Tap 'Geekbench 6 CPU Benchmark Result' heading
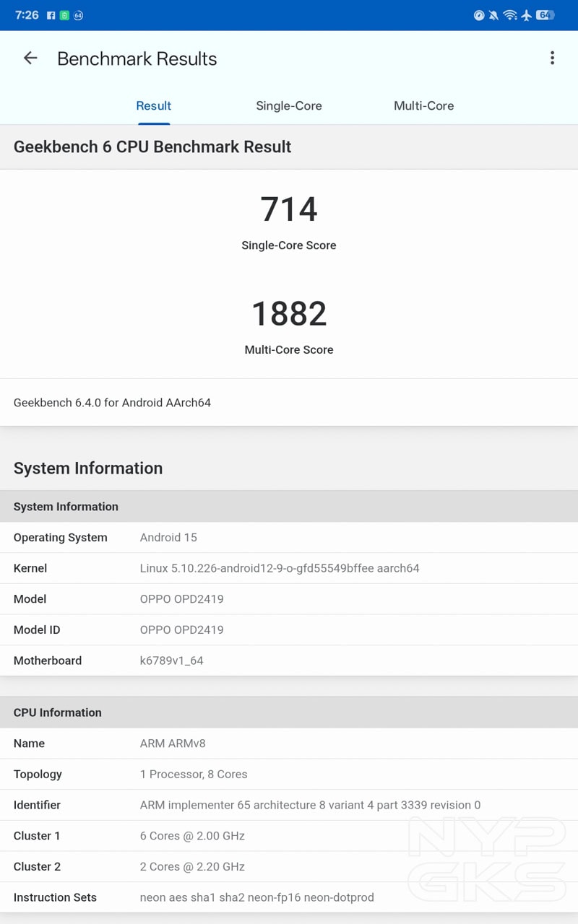Viewport: 578px width, 924px height. [152, 147]
